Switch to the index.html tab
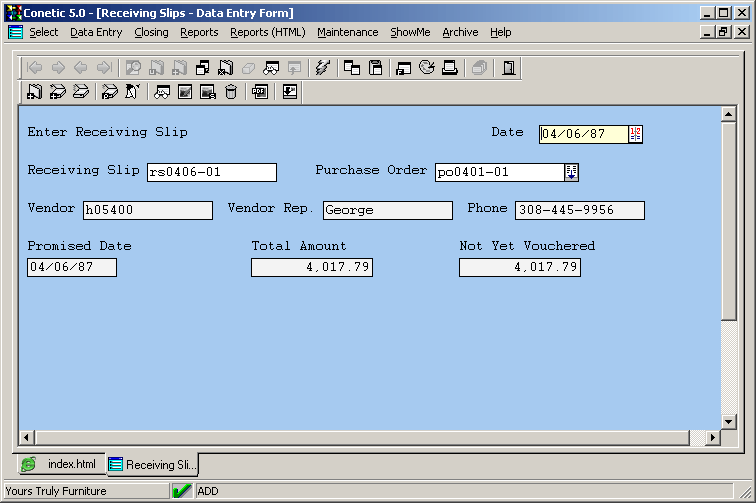The image size is (756, 503). pyautogui.click(x=60, y=464)
